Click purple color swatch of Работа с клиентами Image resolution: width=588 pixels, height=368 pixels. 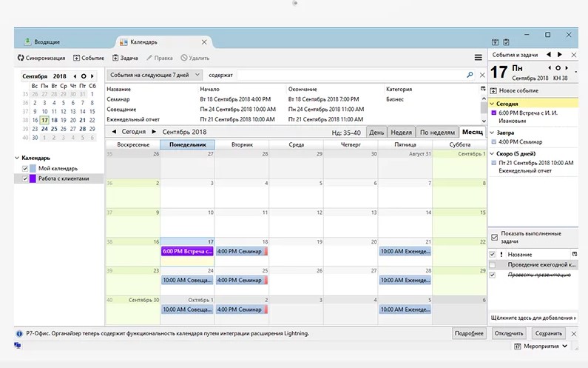pos(33,178)
